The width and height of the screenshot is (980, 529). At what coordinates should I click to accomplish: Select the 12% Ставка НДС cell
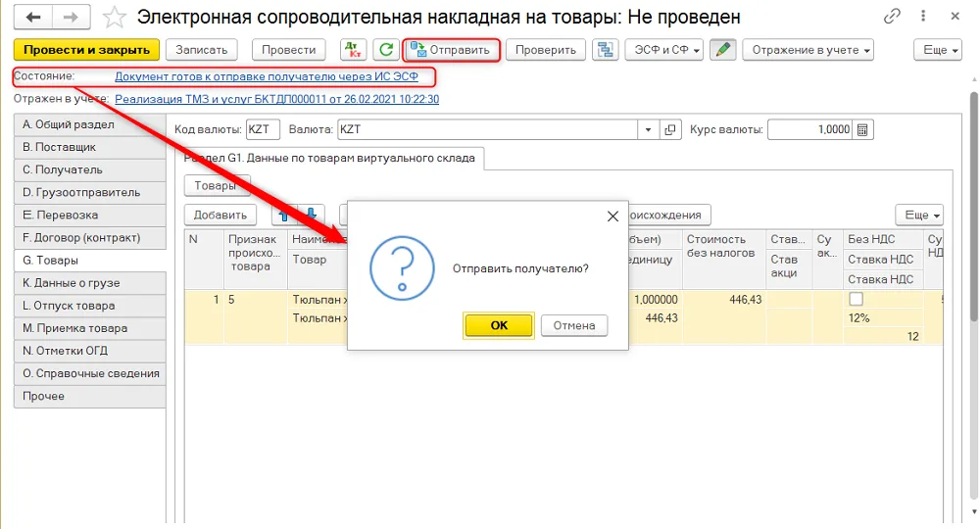tap(883, 318)
